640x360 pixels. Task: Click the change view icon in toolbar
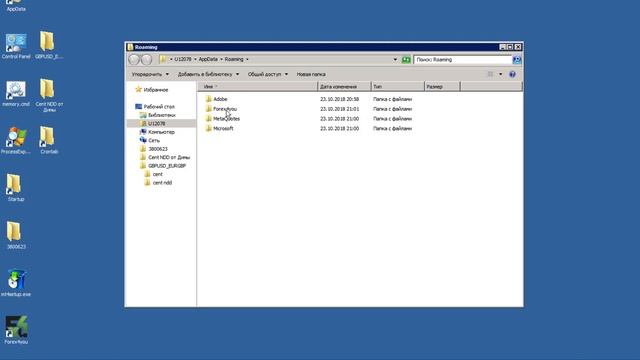tap(490, 74)
